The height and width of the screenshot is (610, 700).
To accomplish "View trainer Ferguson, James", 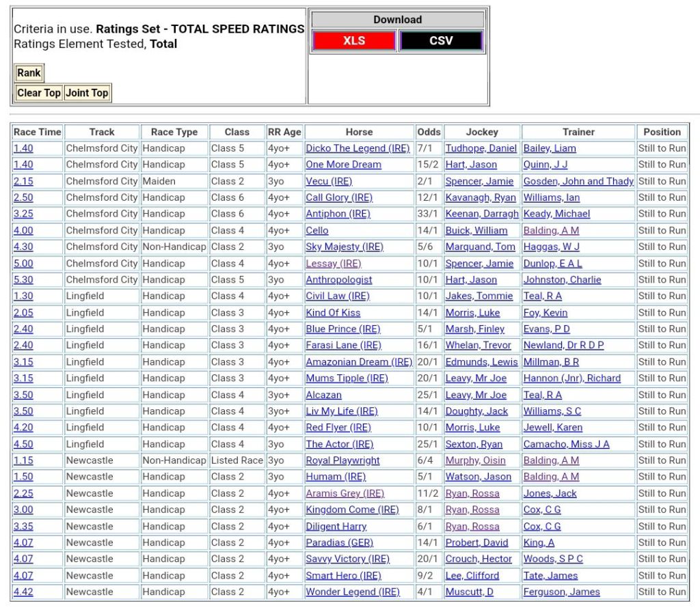I will [561, 592].
